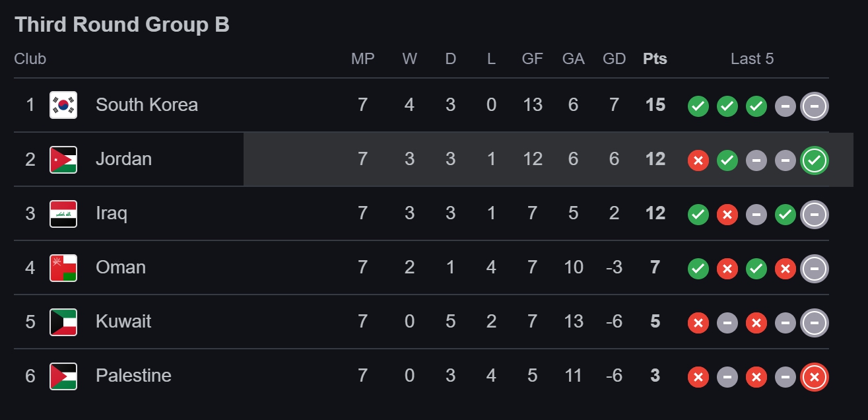The image size is (868, 420).
Task: Click the Third Round Group B heading
Action: click(x=122, y=24)
